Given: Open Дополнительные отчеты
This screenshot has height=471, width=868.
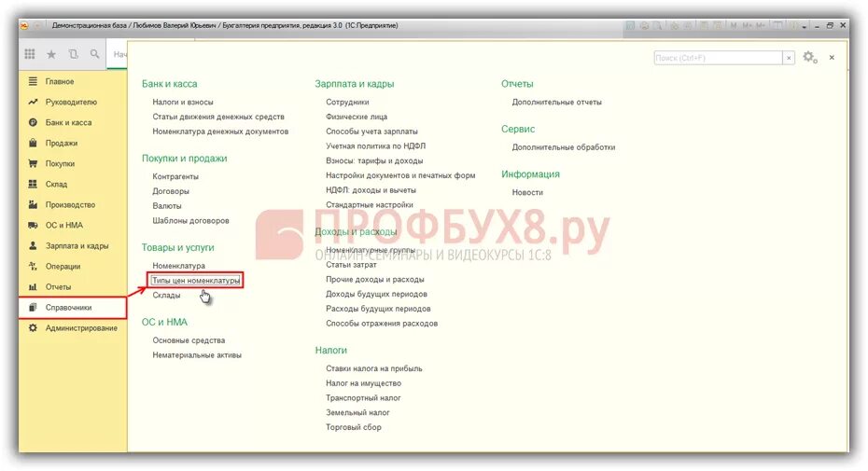Looking at the screenshot, I should pos(556,102).
